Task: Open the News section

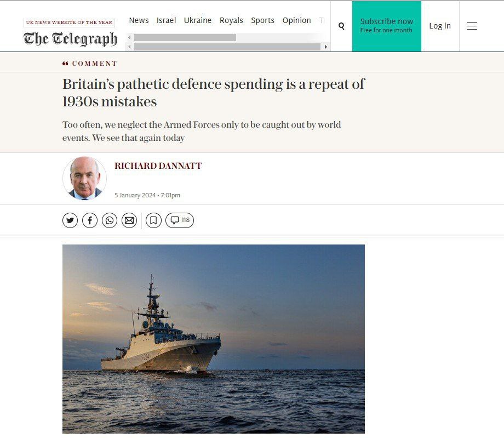Action: pyautogui.click(x=139, y=20)
